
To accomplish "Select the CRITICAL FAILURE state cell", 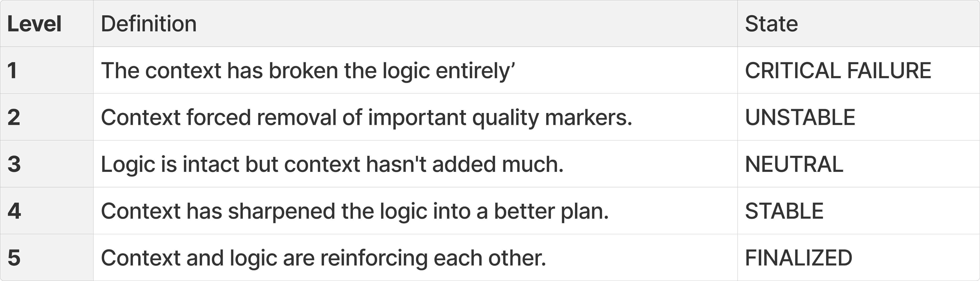I will tap(838, 70).
